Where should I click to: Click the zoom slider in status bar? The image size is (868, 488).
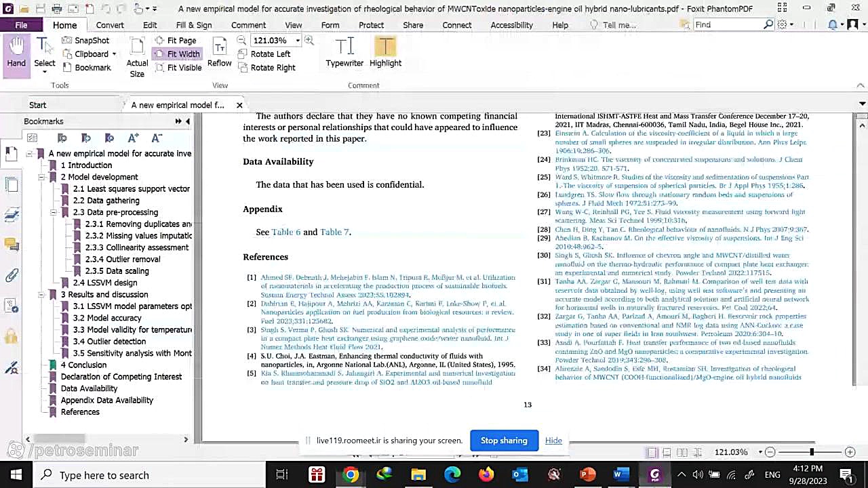(x=811, y=452)
